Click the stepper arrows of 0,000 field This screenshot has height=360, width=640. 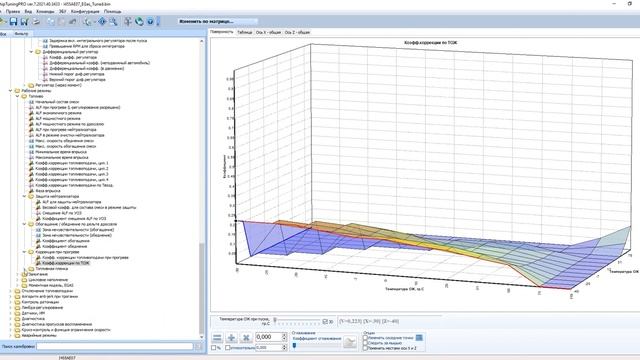coord(284,337)
